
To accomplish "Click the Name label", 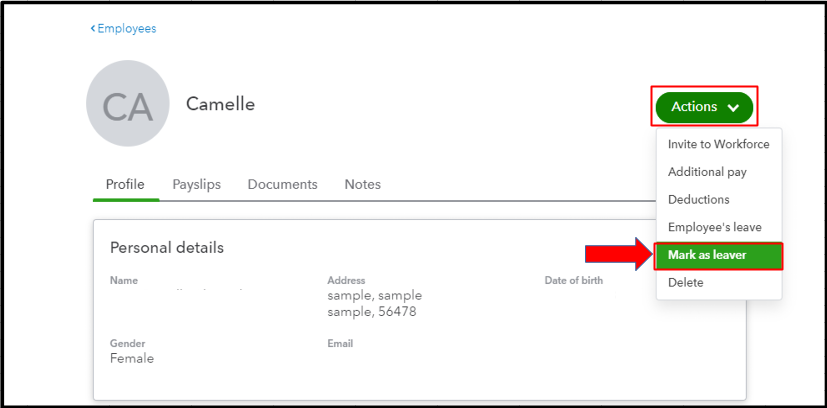I will (x=124, y=280).
